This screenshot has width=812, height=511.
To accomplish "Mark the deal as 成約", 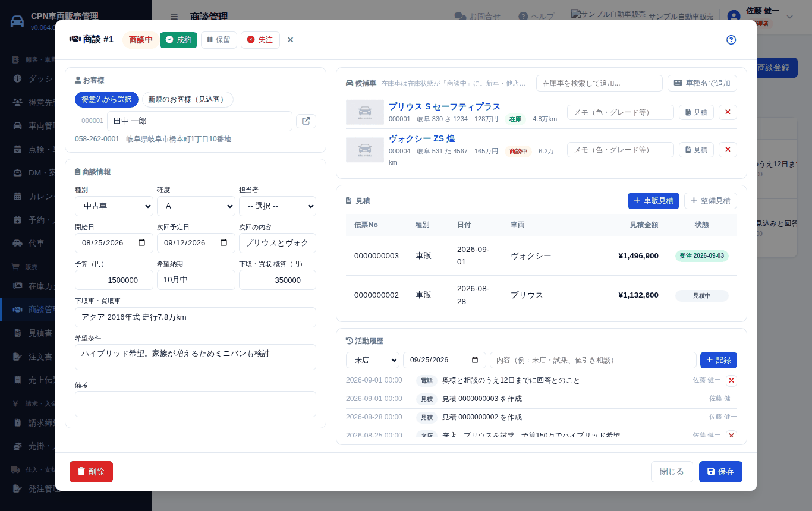I will pyautogui.click(x=178, y=40).
